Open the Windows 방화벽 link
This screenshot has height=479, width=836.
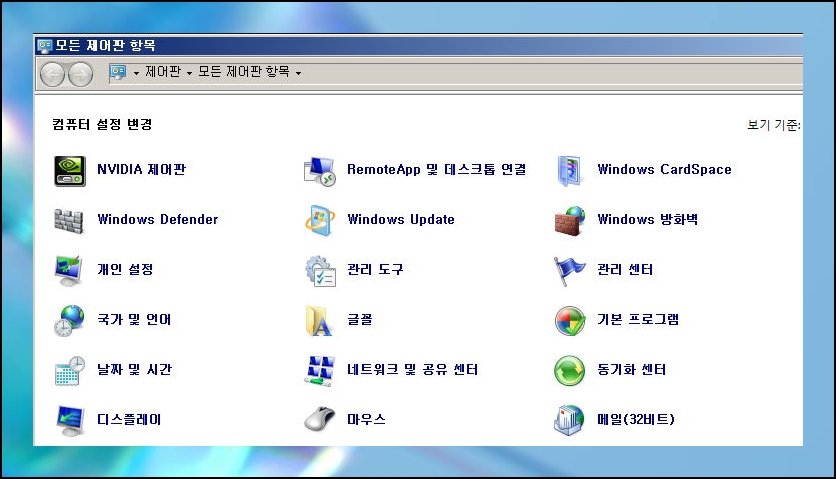click(647, 219)
